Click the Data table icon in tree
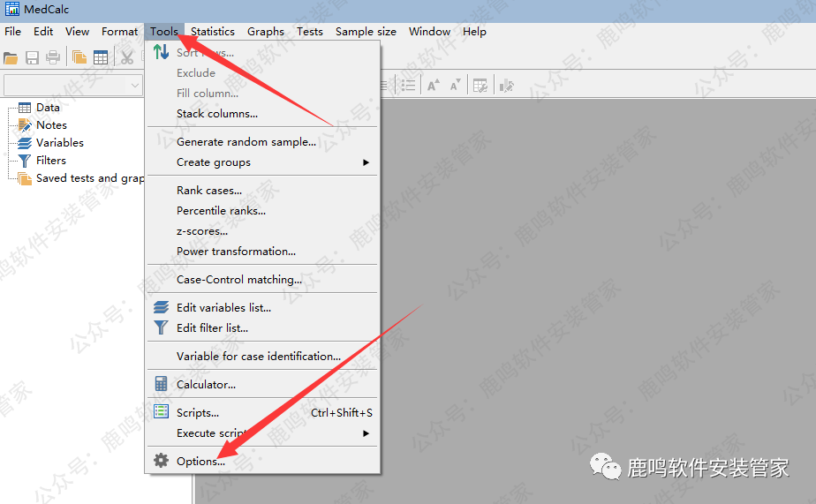This screenshot has height=504, width=816. [x=25, y=108]
